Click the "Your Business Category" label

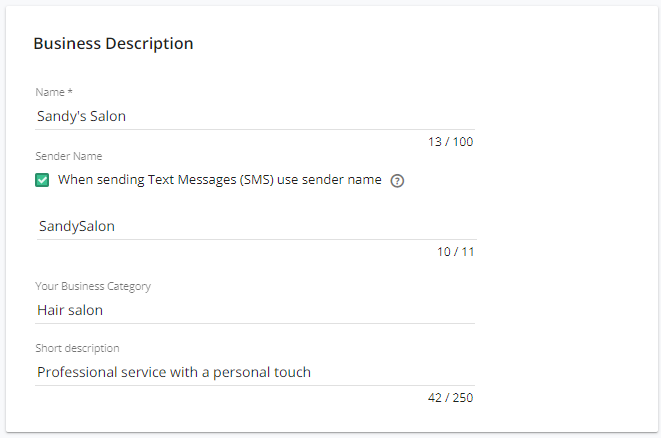pyautogui.click(x=93, y=286)
